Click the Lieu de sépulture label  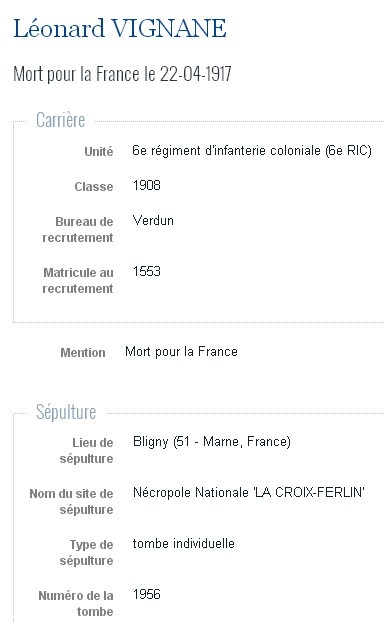(87, 451)
